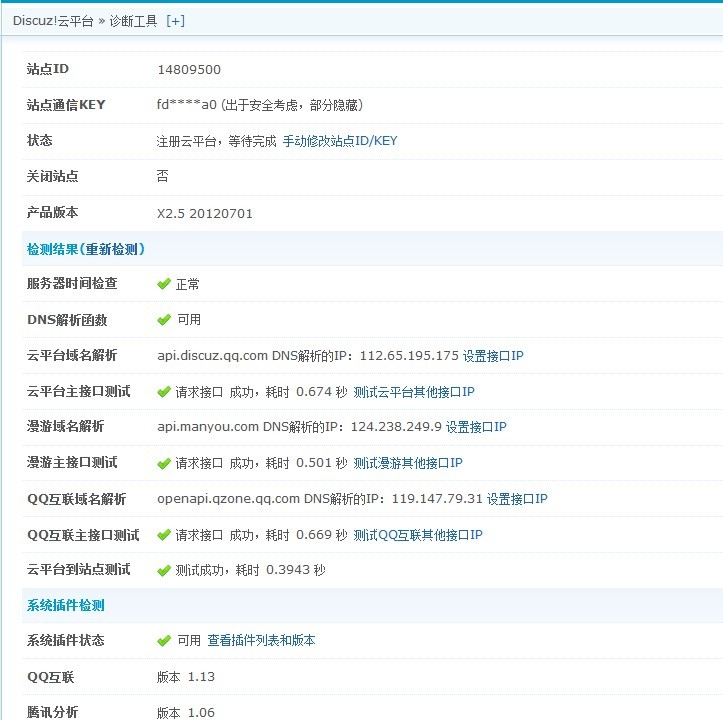
Task: Click 腾讯分析 版本 1.06 value
Action: [x=186, y=712]
